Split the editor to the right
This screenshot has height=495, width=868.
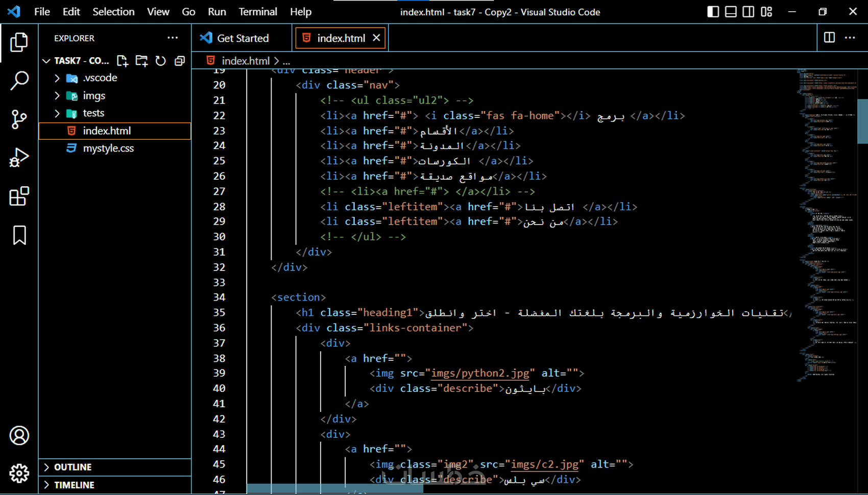tap(829, 37)
